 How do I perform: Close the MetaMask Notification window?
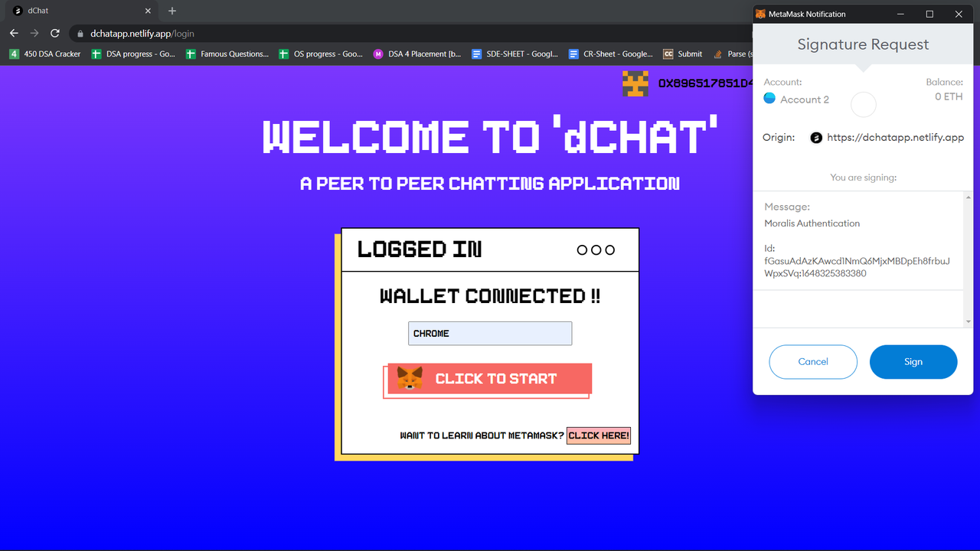(x=959, y=14)
